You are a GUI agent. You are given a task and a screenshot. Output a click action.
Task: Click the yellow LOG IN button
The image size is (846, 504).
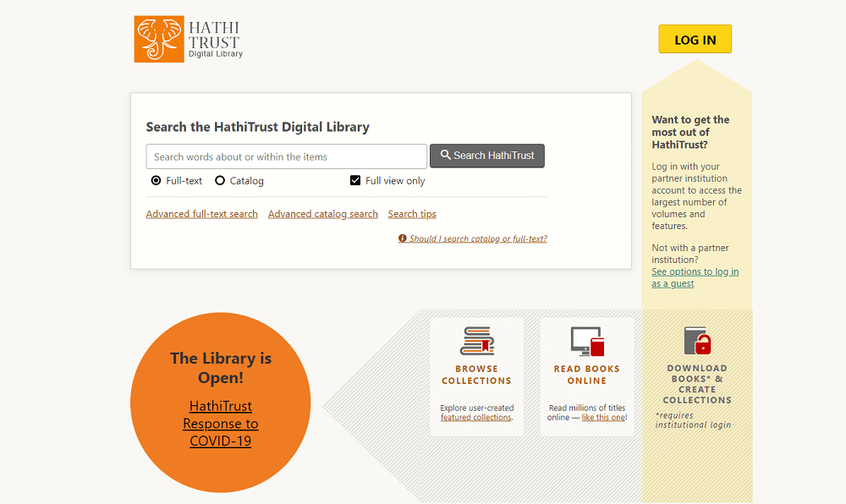coord(695,39)
